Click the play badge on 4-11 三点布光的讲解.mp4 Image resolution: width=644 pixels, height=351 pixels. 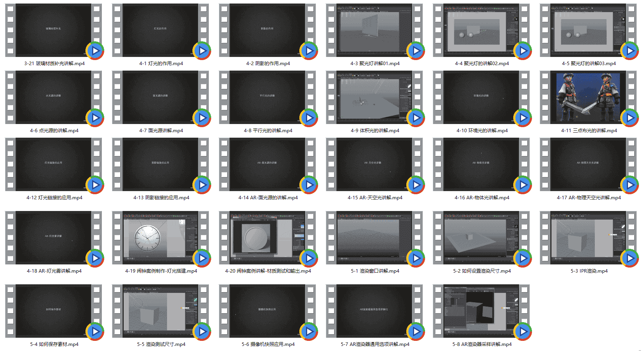coord(630,118)
